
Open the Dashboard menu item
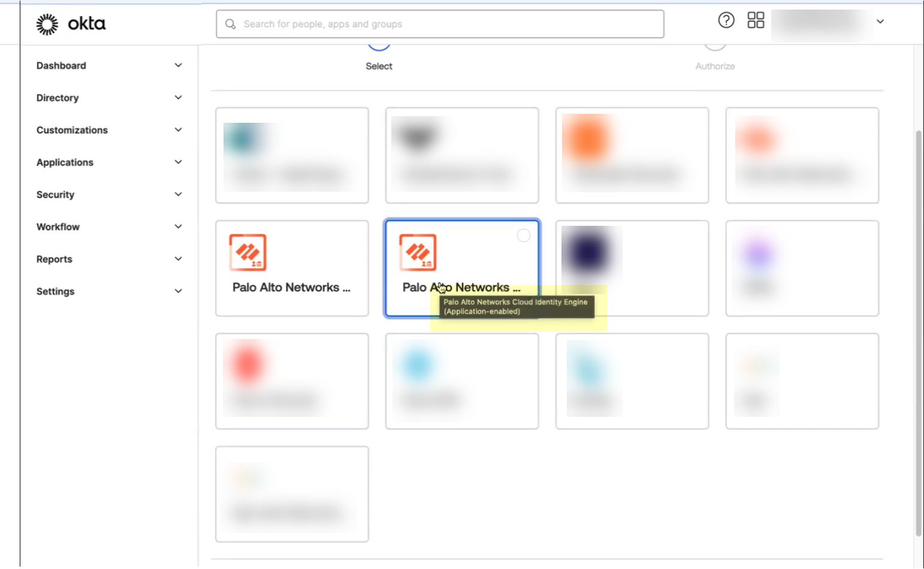click(x=61, y=65)
